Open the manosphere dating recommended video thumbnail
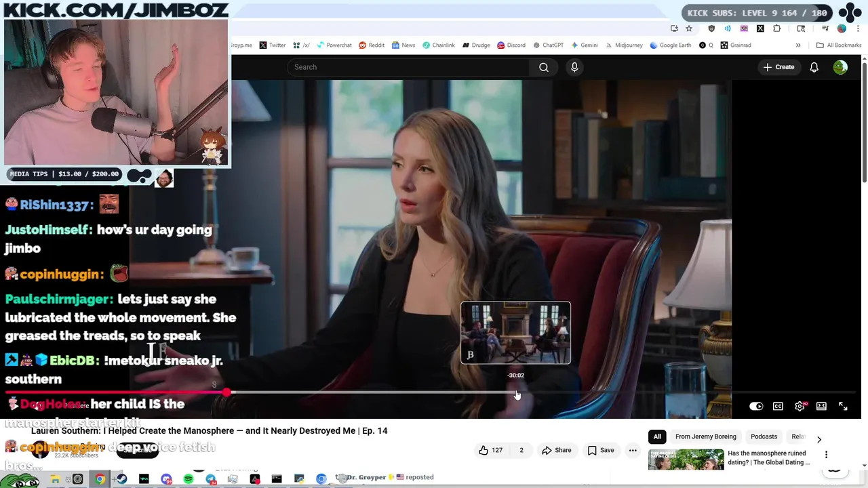 (x=686, y=460)
